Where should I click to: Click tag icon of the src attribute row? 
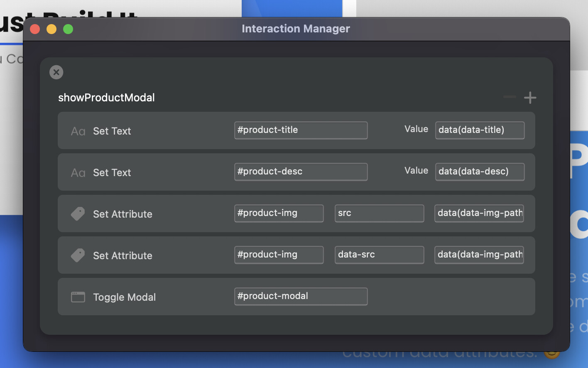[78, 214]
